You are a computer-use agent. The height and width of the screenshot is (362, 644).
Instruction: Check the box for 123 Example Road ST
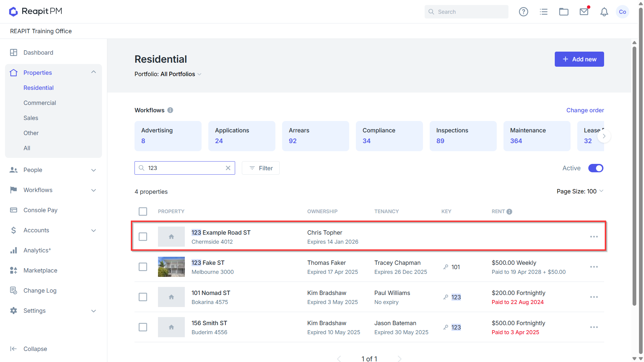(143, 237)
